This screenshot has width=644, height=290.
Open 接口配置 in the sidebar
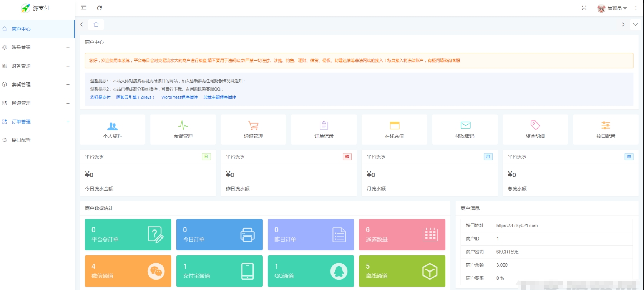point(37,140)
